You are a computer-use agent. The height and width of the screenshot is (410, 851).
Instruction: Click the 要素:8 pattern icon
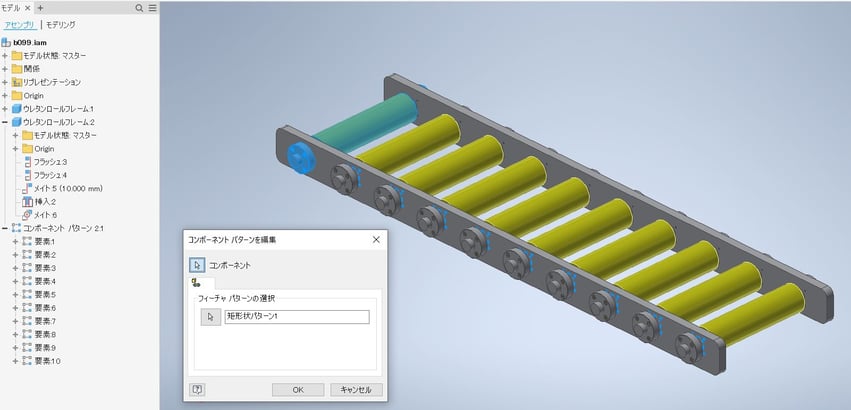point(27,335)
